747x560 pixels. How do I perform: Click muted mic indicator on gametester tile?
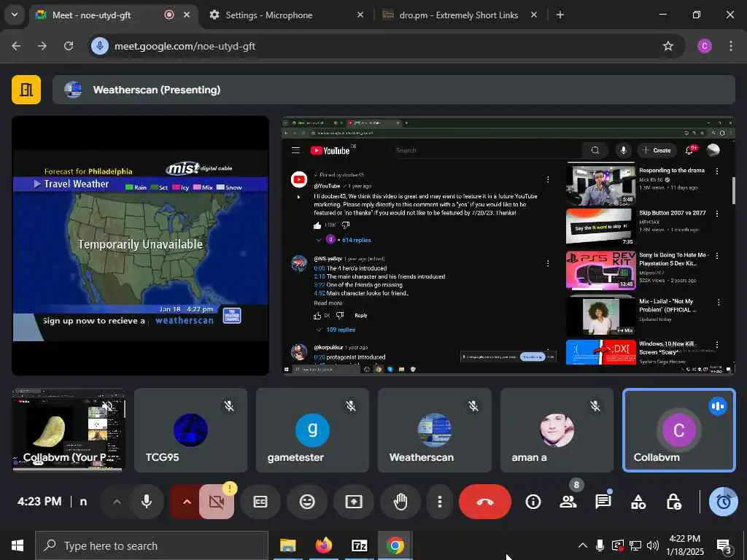pyautogui.click(x=351, y=406)
